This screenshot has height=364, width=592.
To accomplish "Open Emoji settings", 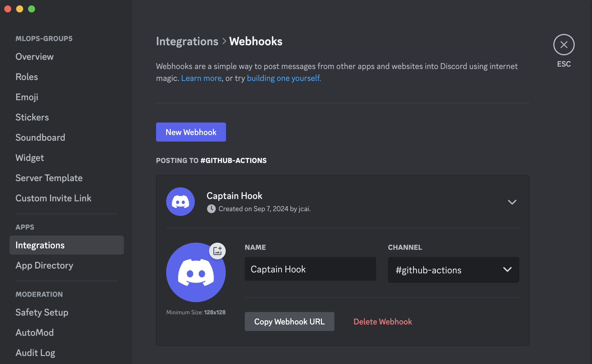I will [x=27, y=97].
